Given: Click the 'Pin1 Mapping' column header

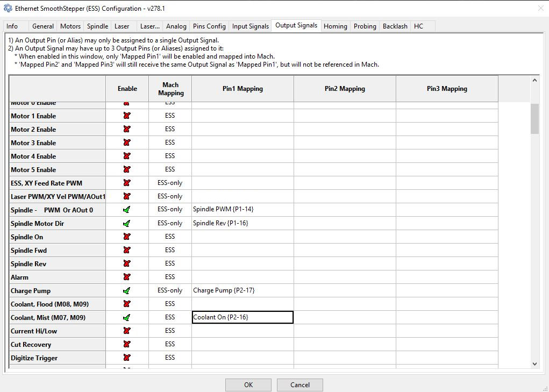Looking at the screenshot, I should coord(243,89).
